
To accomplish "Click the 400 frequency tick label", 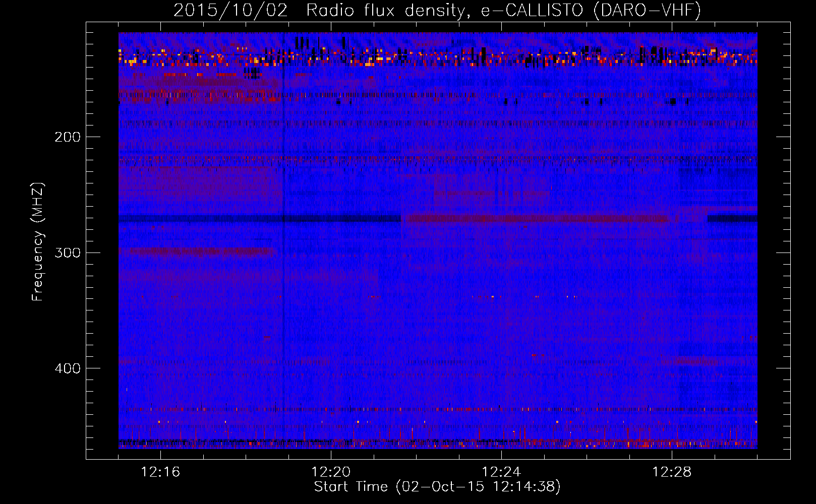I will (x=68, y=368).
